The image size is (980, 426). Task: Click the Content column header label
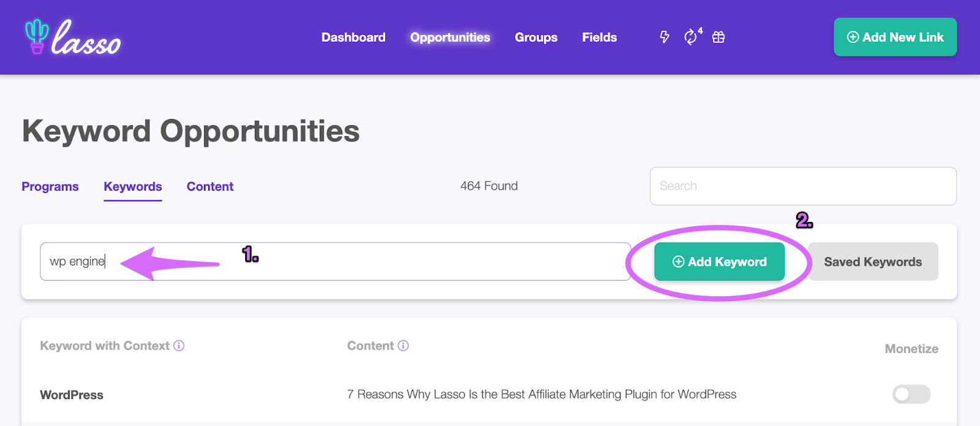tap(371, 346)
